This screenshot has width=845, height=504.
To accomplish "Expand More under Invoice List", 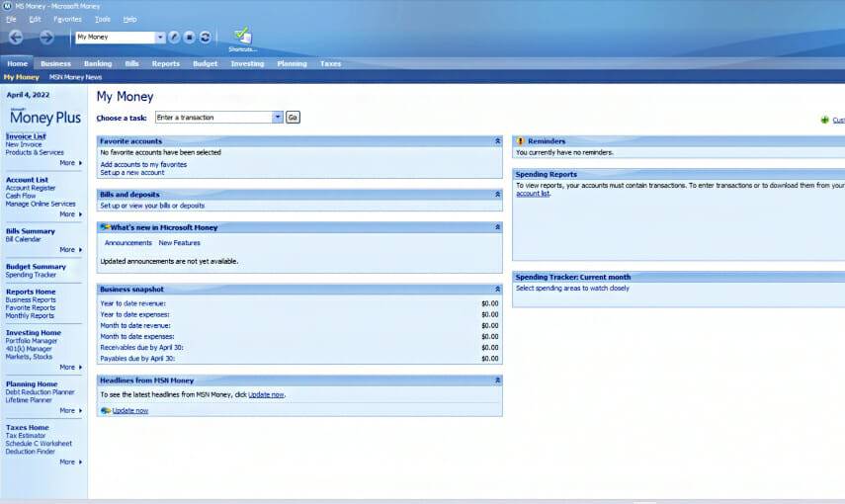I will (x=70, y=163).
